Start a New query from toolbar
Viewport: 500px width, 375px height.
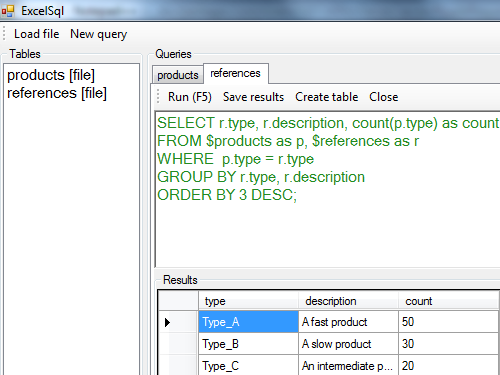click(x=99, y=34)
